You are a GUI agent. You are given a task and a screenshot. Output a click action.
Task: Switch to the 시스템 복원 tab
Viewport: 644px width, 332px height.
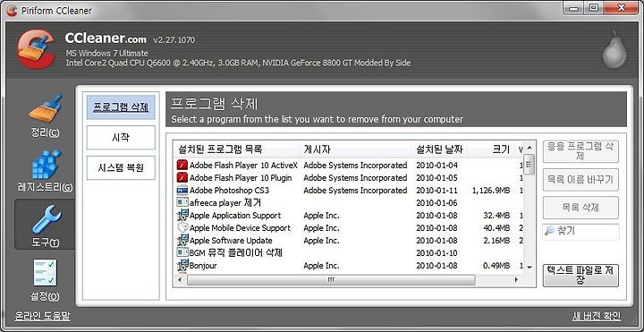tap(121, 167)
